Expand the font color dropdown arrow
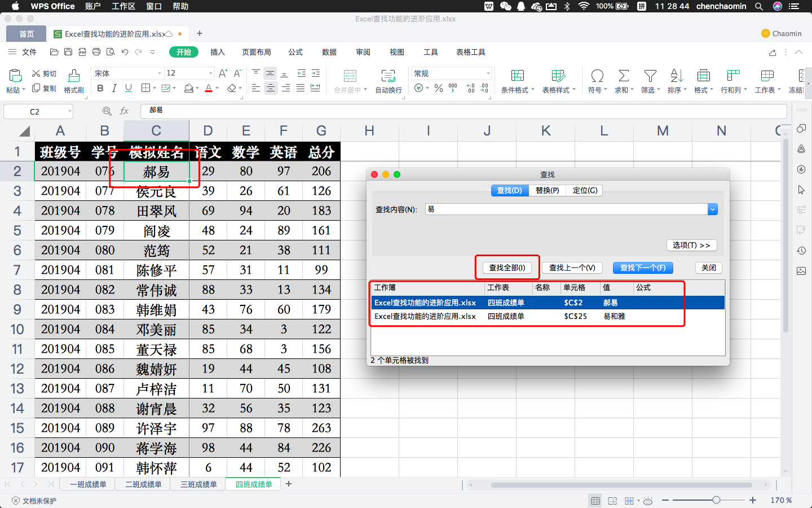This screenshot has width=812, height=508. click(217, 88)
